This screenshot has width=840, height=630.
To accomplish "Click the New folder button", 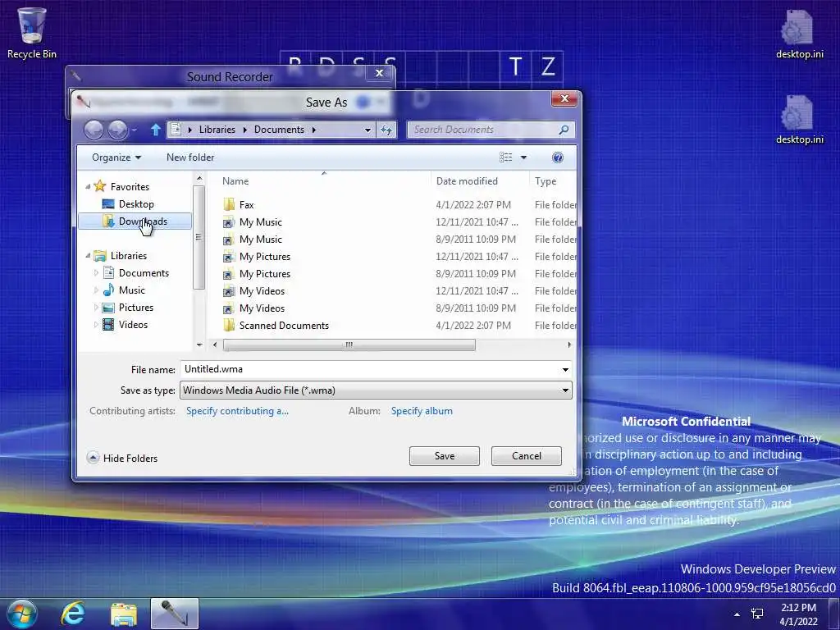I will pyautogui.click(x=190, y=157).
